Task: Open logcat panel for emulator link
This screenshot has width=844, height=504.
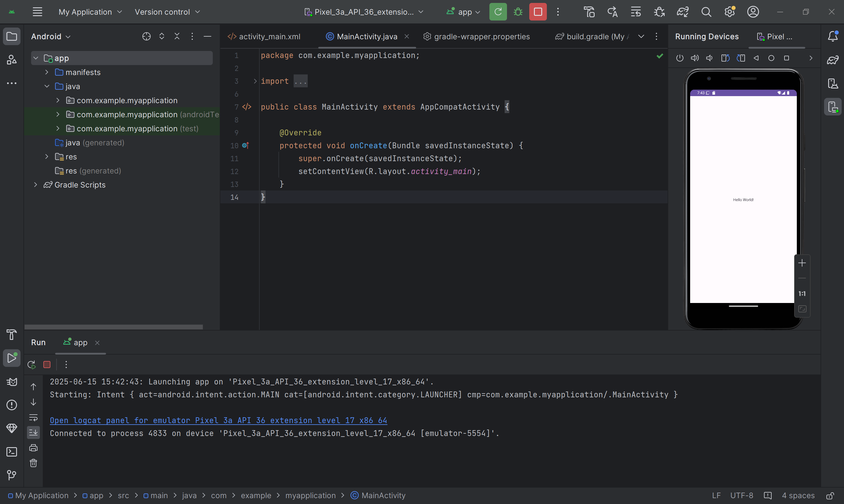Action: point(218,420)
